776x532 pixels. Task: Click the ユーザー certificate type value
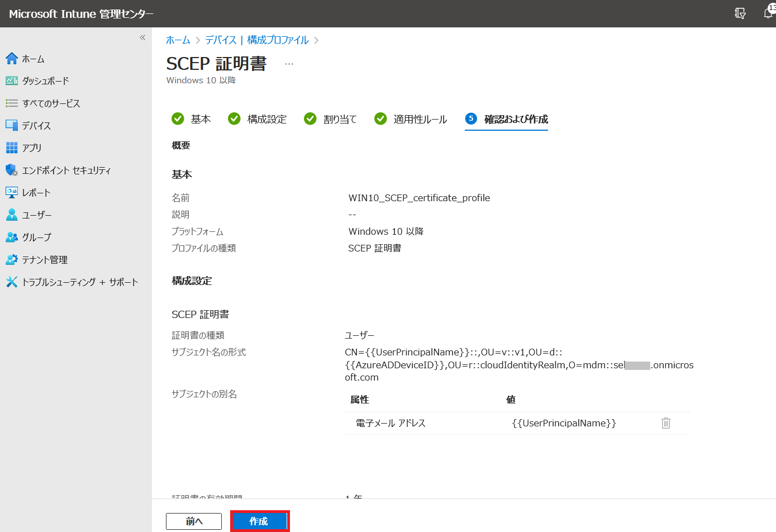click(x=359, y=335)
